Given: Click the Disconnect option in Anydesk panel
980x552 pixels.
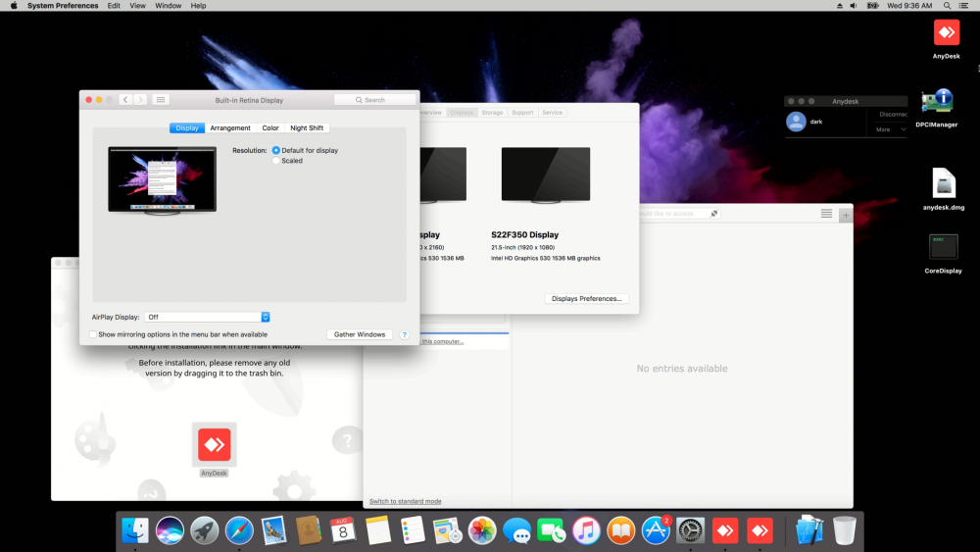Looking at the screenshot, I should pos(893,115).
